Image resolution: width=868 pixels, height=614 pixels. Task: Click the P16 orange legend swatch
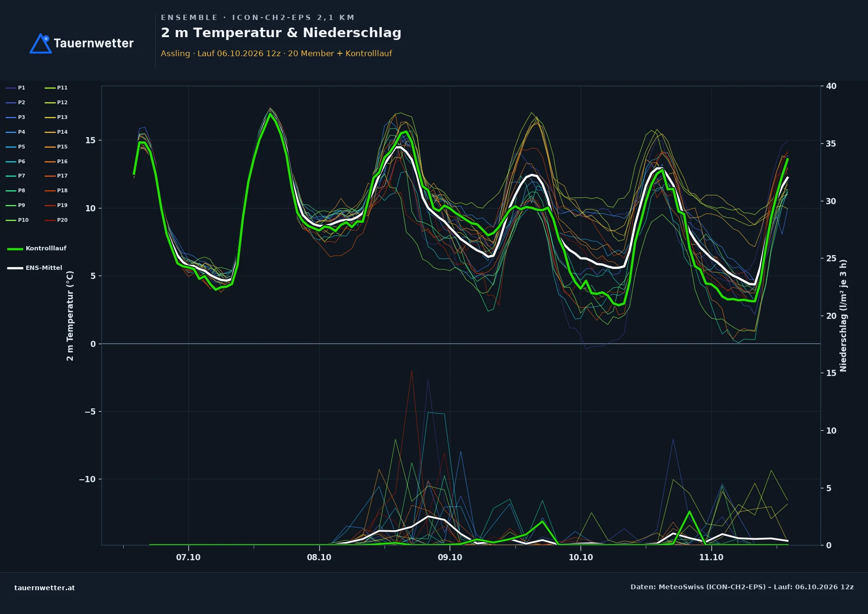(x=50, y=161)
